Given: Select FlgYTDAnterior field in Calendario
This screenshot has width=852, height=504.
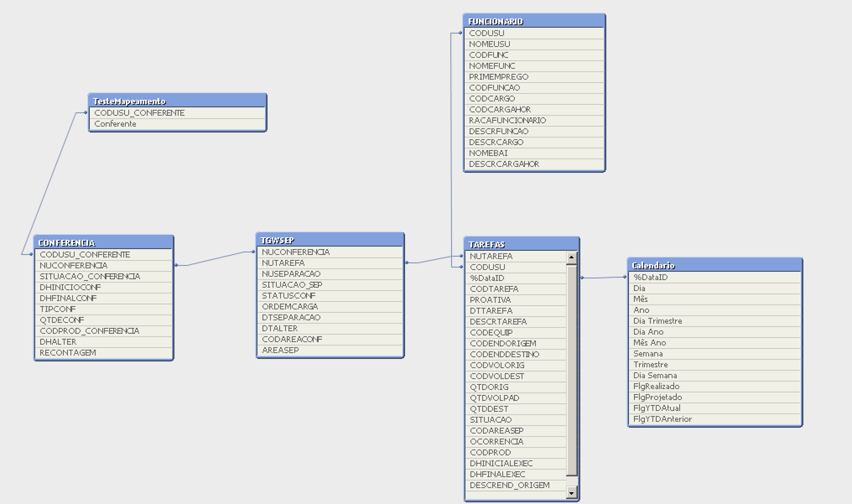Looking at the screenshot, I should click(662, 419).
